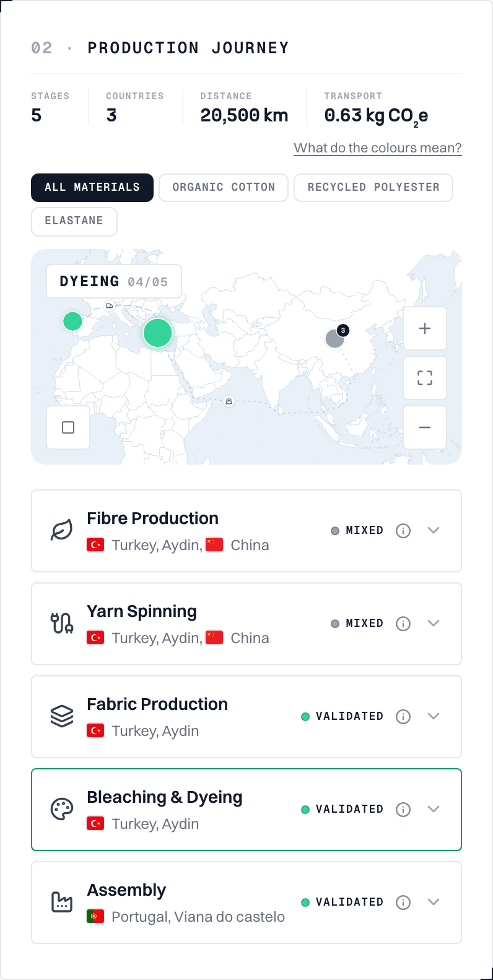This screenshot has height=980, width=493.
Task: Click the 20,500 km distance value
Action: pos(244,116)
